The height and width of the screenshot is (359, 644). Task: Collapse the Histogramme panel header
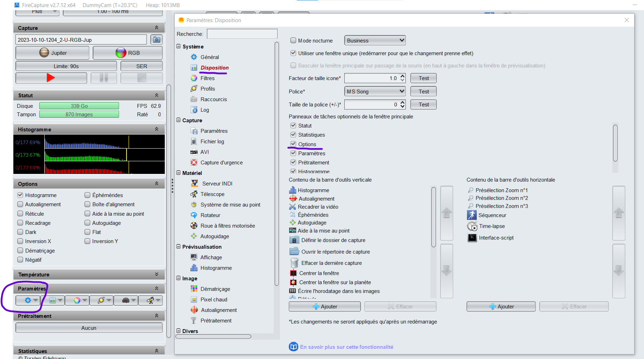pos(157,129)
